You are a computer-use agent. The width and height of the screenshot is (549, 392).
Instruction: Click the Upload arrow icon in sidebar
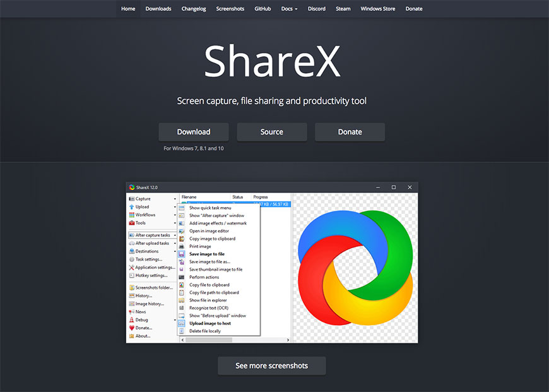tap(132, 207)
